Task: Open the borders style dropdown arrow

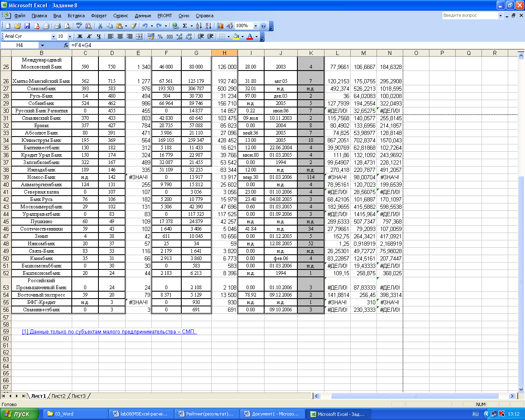Action: pos(228,37)
